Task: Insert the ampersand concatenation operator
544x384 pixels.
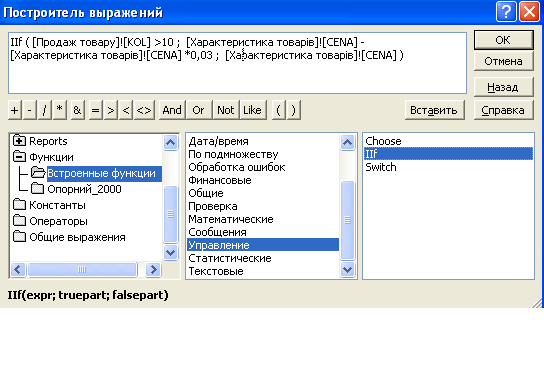Action: tap(77, 110)
